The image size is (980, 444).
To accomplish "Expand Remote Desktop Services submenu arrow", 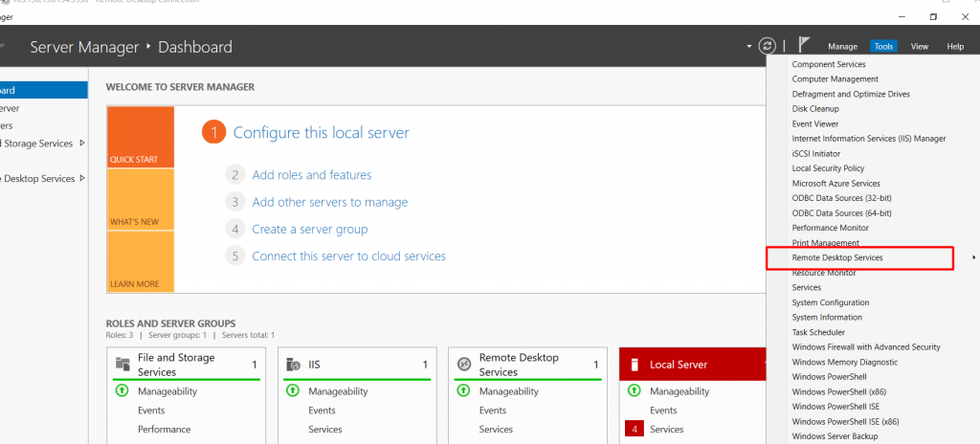I will click(973, 257).
